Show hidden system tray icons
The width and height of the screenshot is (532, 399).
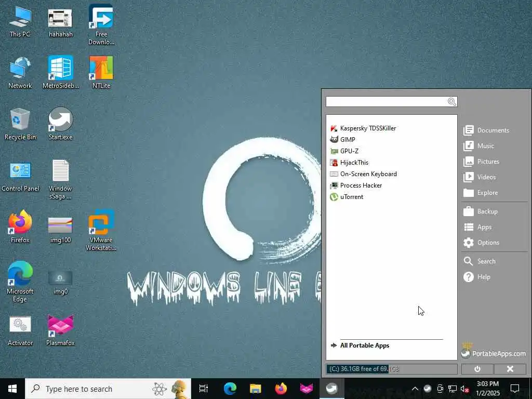(x=415, y=389)
